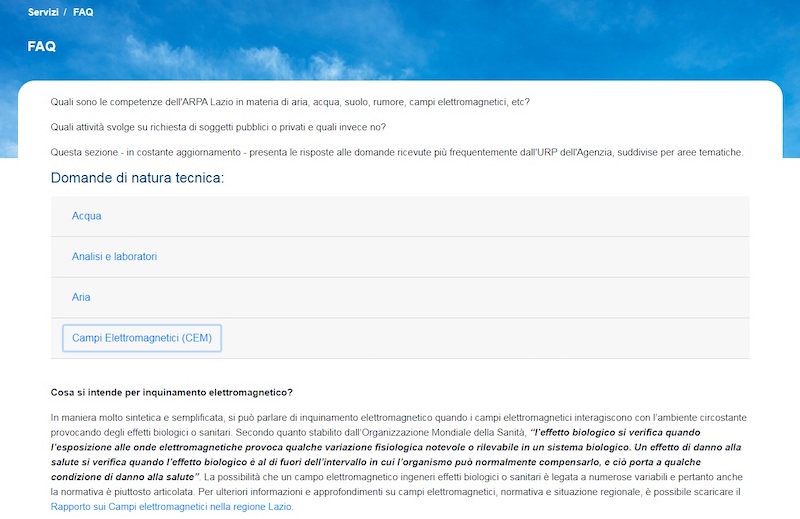800x519 pixels.
Task: Click the 'Domande di natura tecnica:' heading
Action: pyautogui.click(x=137, y=178)
